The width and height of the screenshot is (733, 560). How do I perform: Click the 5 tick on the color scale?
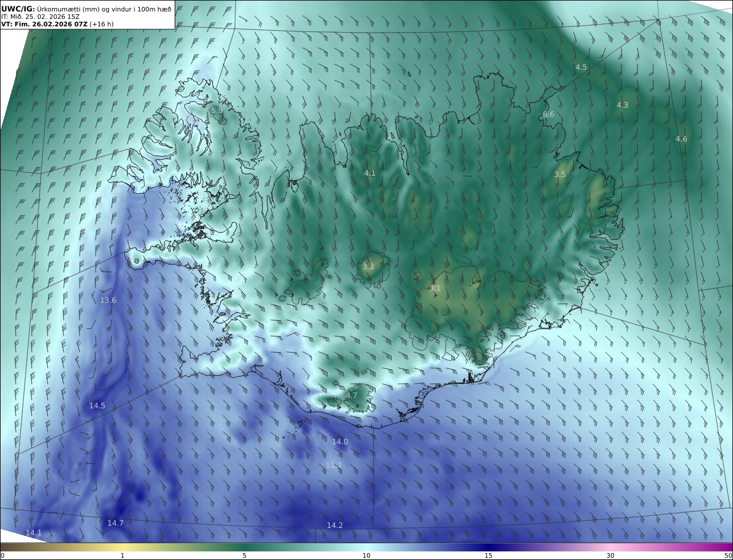245,555
